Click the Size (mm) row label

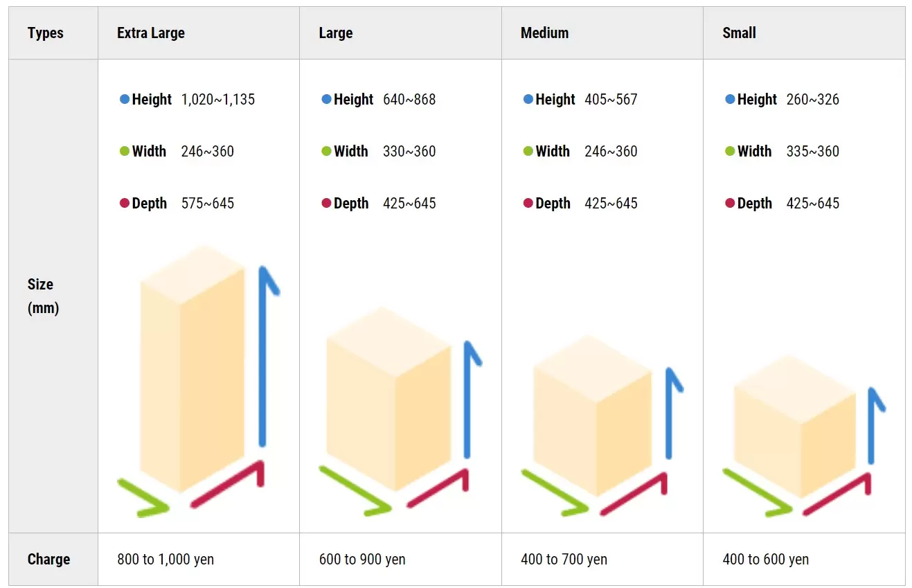42,296
